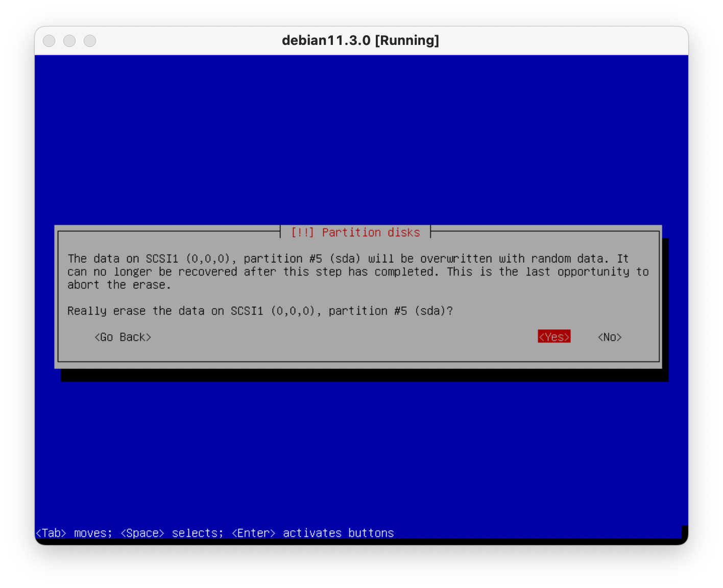Minimize the debian11.3.0 VM window
The image size is (723, 588).
[69, 41]
